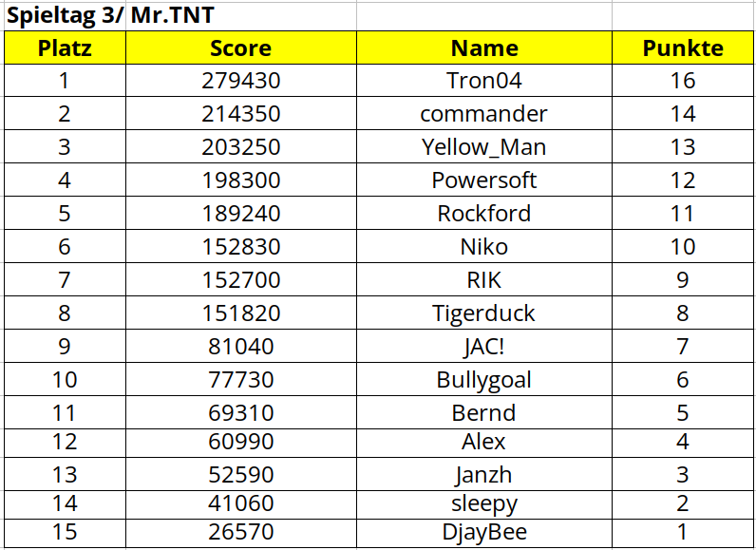Click the Alex name cell

point(484,442)
